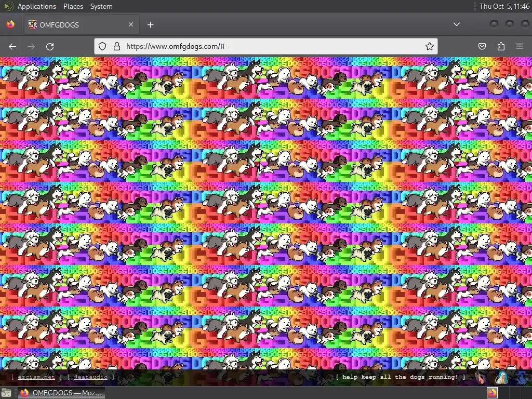This screenshot has height=399, width=532.
Task: Open the escism.net link
Action: point(36,377)
